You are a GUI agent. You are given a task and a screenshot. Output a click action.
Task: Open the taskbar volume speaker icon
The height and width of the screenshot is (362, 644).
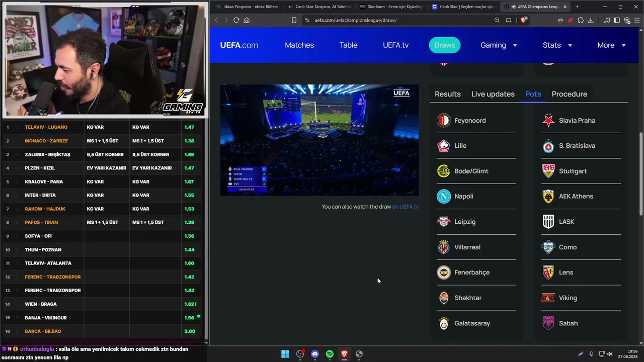point(610,354)
